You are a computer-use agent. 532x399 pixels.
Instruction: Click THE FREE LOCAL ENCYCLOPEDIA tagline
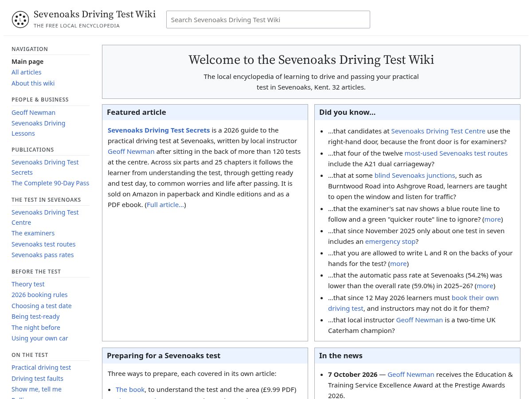77,26
